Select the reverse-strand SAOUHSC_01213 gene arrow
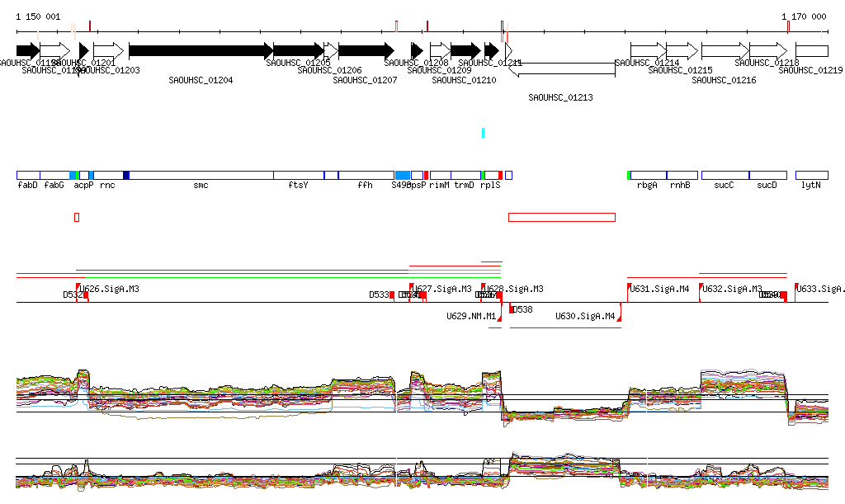 [x=561, y=68]
